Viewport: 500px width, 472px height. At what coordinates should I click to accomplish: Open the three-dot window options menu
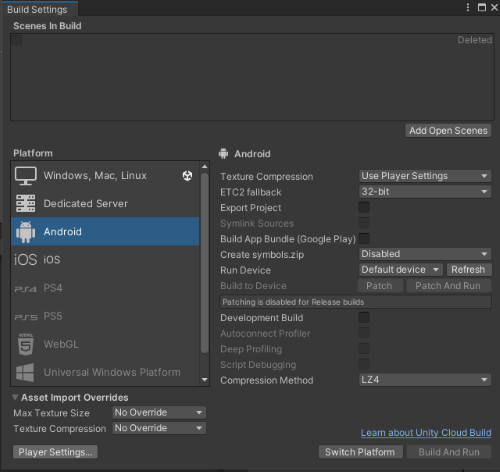(x=468, y=7)
